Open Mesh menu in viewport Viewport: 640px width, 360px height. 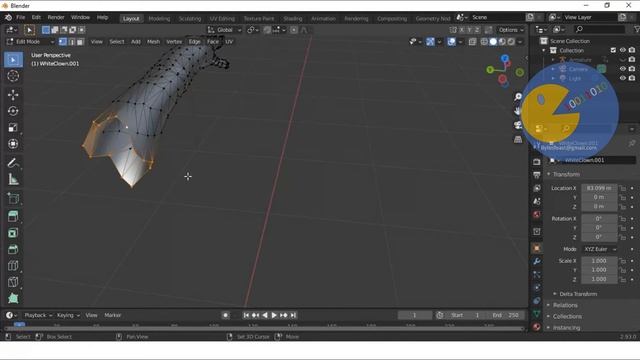tap(153, 42)
